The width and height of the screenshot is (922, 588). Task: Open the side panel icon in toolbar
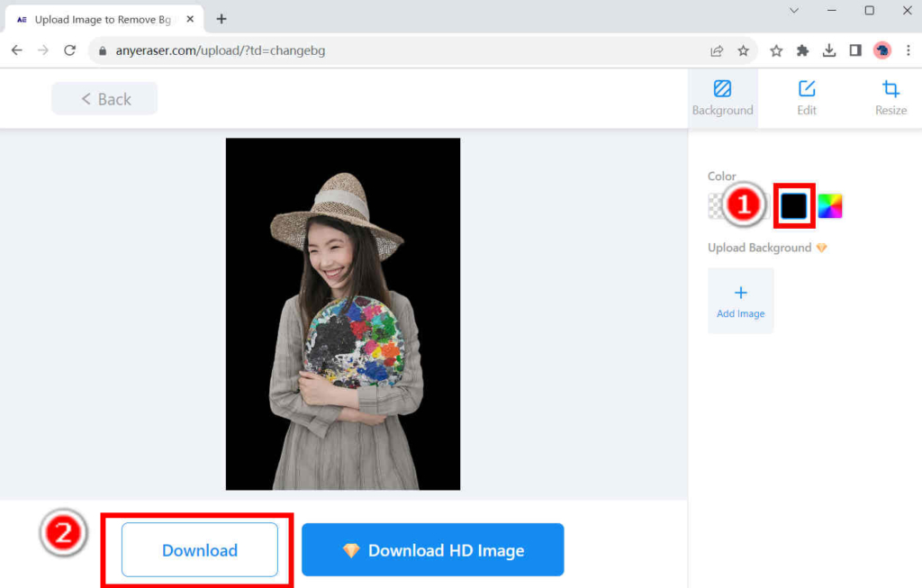coord(854,50)
